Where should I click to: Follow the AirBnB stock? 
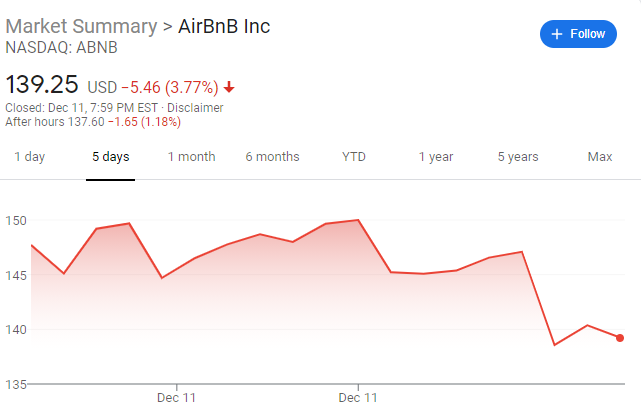579,34
